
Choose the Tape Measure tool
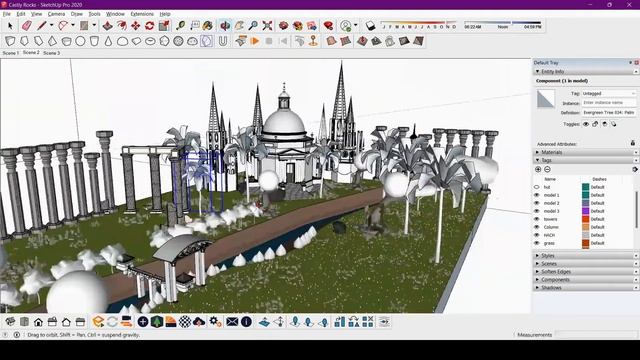click(x=180, y=26)
